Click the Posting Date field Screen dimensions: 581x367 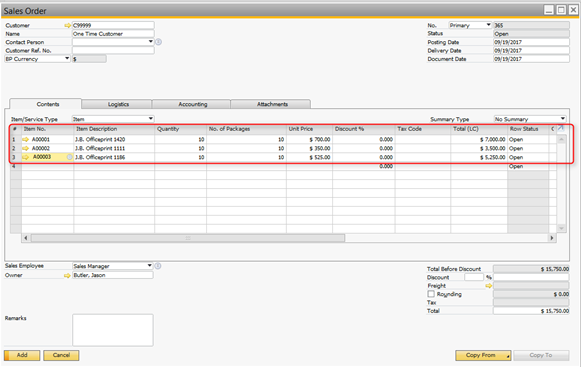coord(531,42)
